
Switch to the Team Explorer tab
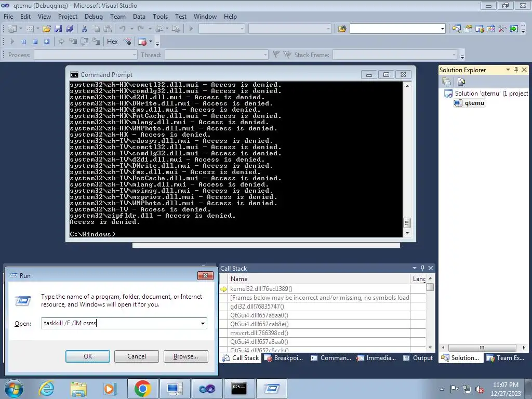click(506, 358)
